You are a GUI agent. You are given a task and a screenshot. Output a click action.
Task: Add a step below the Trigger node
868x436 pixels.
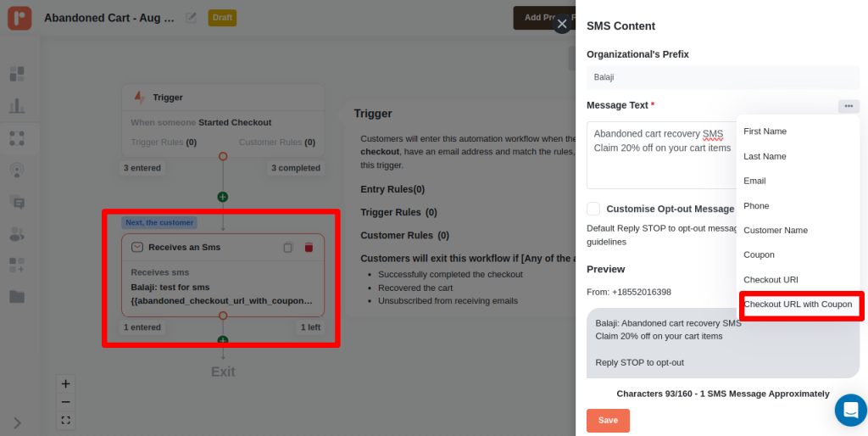[223, 197]
